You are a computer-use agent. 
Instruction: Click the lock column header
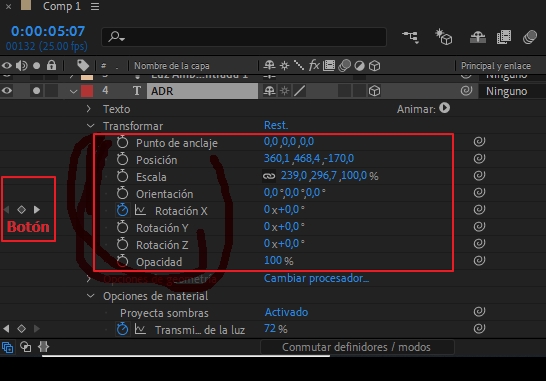[x=52, y=65]
